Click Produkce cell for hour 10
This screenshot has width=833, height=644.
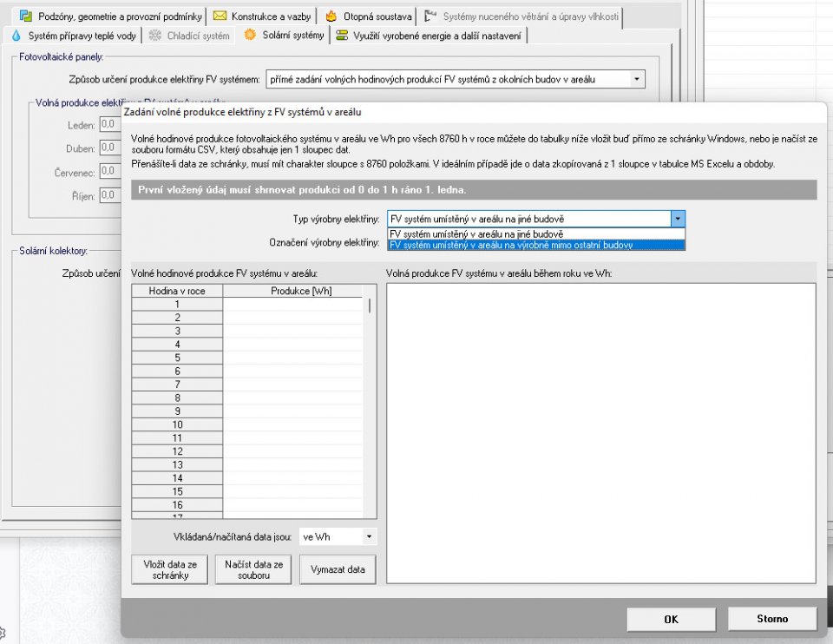(292, 424)
